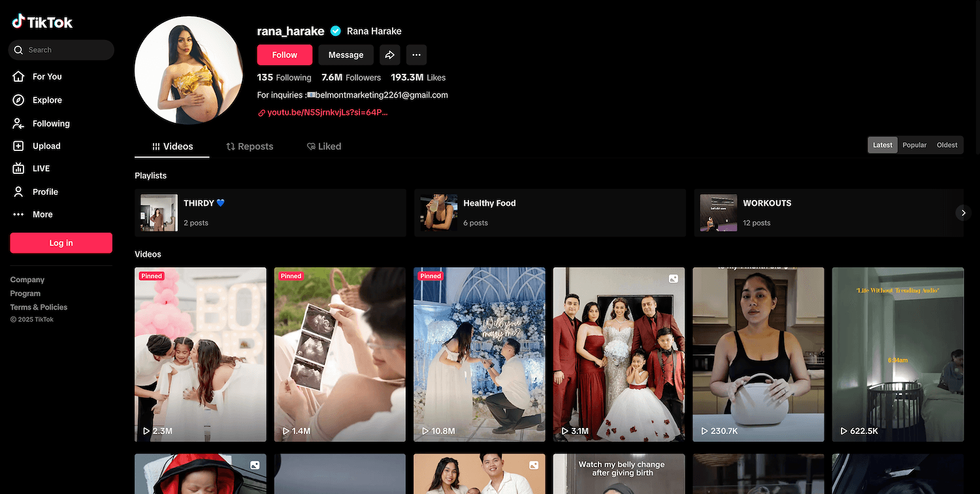The width and height of the screenshot is (980, 494).
Task: Sort videos by Popular
Action: click(x=914, y=145)
